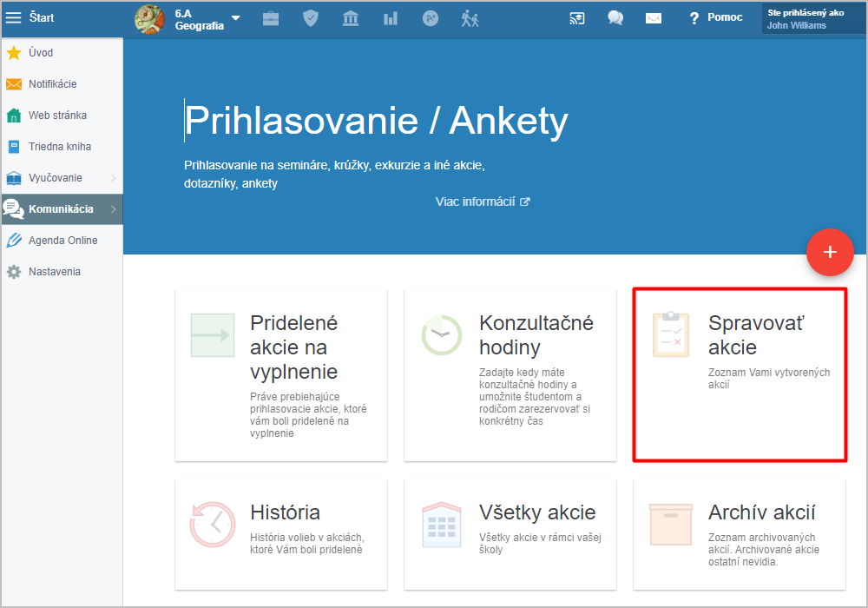868x608 pixels.
Task: Expand the Komunikácia submenu chevron
Action: pyautogui.click(x=114, y=209)
